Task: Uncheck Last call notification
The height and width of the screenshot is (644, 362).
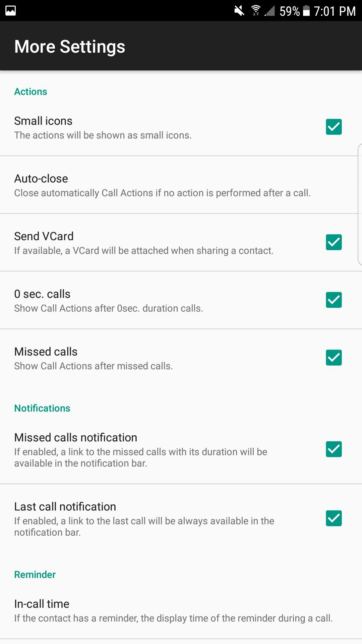Action: 334,519
